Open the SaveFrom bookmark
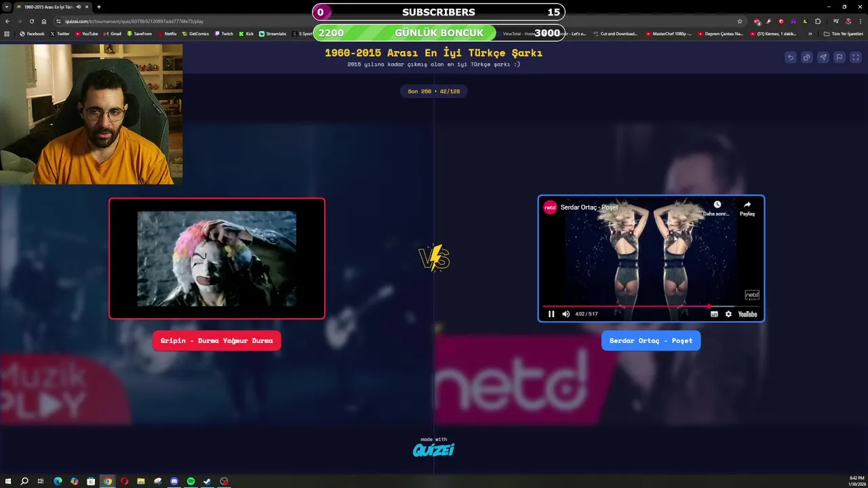 click(139, 34)
